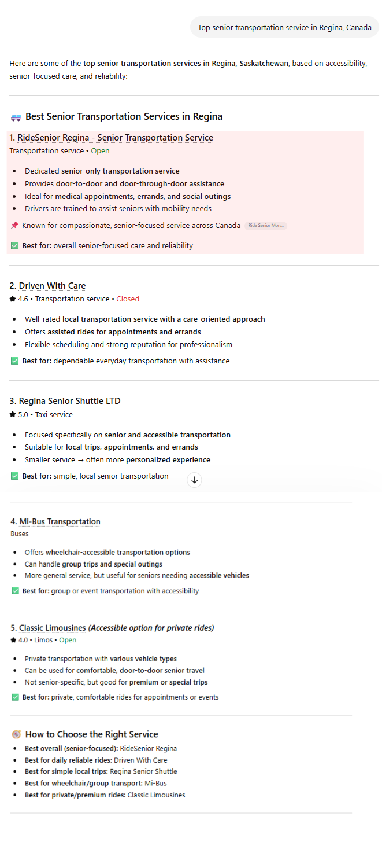This screenshot has width=382, height=868.
Task: Click the scroll-down arrow button
Action: (x=195, y=480)
